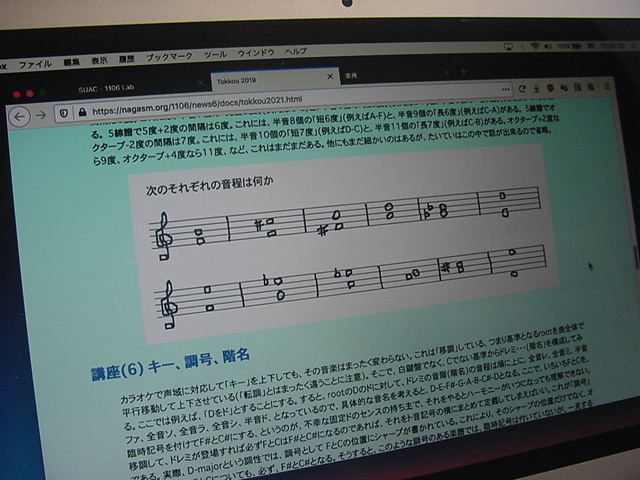Click the volume speaker icon in menu bar
Screen dimensions: 640x480
(x=548, y=46)
